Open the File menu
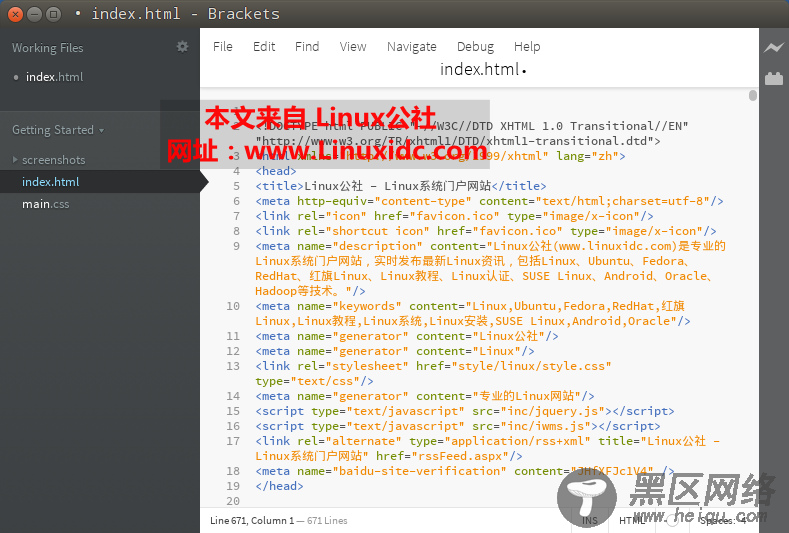 coord(222,46)
